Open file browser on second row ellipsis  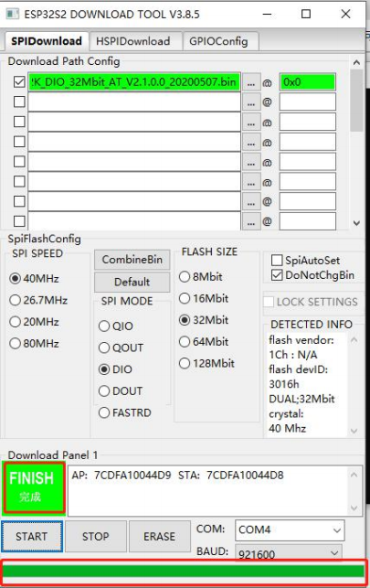point(251,102)
